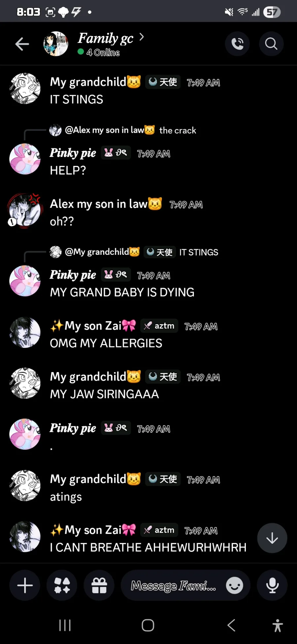Open the emoji picker smiley

coord(234,586)
